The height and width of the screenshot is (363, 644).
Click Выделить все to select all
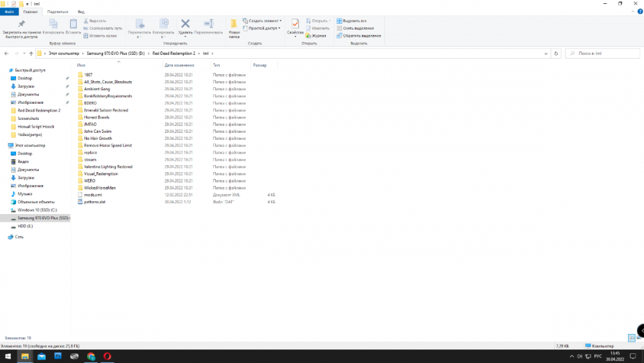pos(352,21)
